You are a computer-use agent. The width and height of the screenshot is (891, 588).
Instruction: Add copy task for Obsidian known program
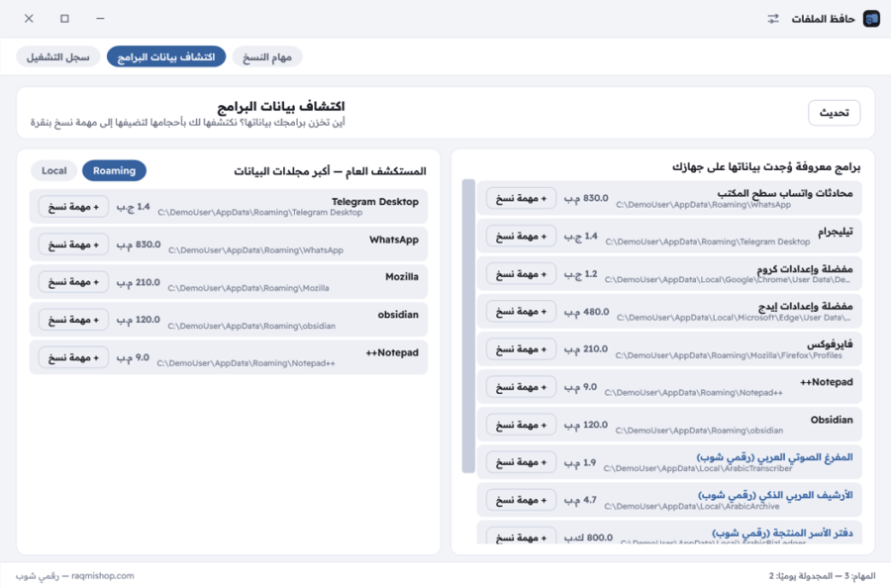[x=521, y=425]
